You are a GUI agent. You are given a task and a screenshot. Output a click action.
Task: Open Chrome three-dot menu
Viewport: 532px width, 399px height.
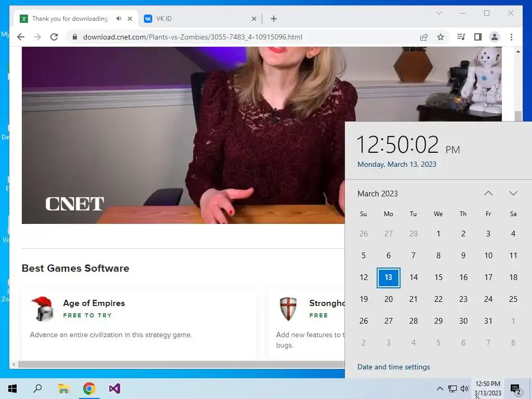(x=511, y=37)
